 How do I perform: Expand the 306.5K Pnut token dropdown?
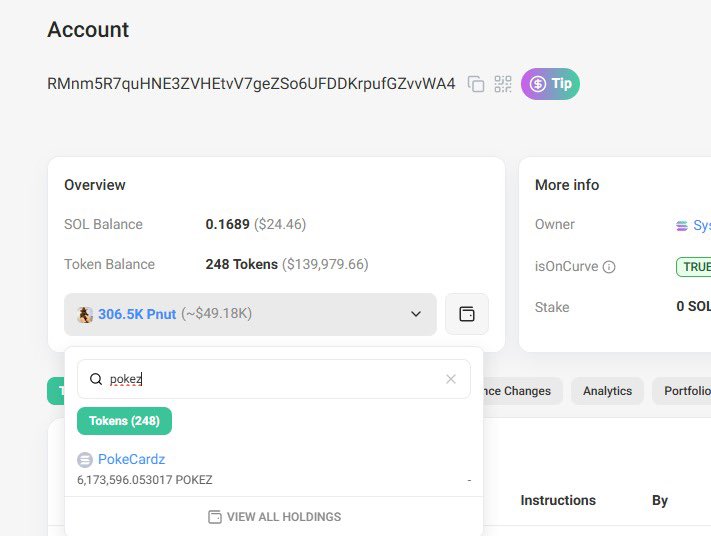coord(250,314)
